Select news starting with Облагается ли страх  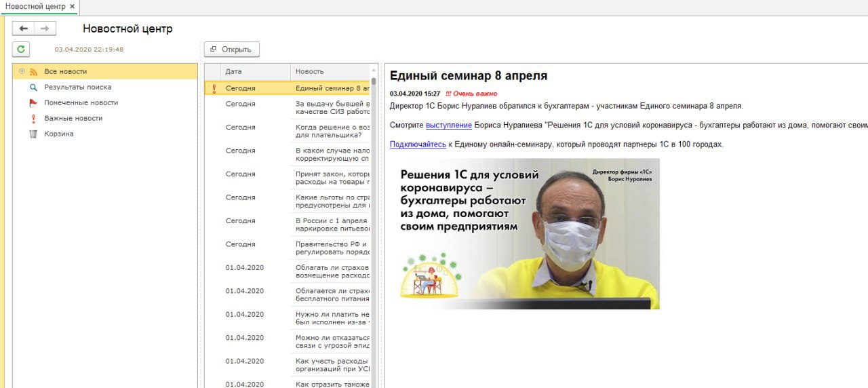(288, 295)
